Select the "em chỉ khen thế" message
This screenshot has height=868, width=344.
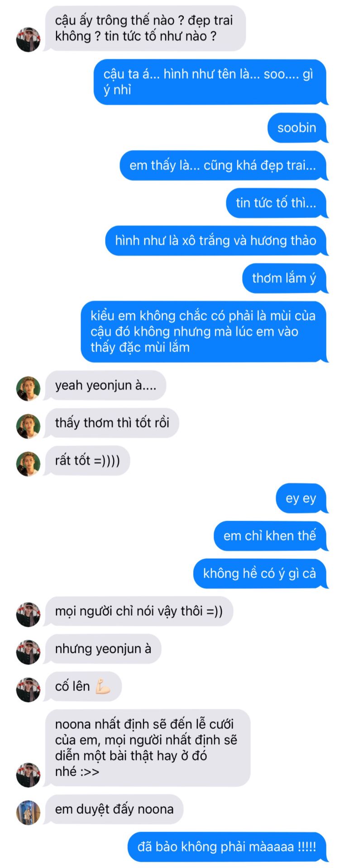[x=271, y=536]
